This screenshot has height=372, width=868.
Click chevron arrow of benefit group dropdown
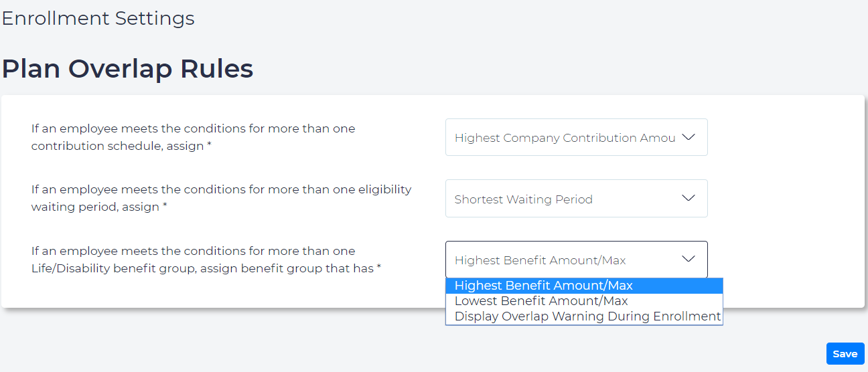click(x=689, y=259)
